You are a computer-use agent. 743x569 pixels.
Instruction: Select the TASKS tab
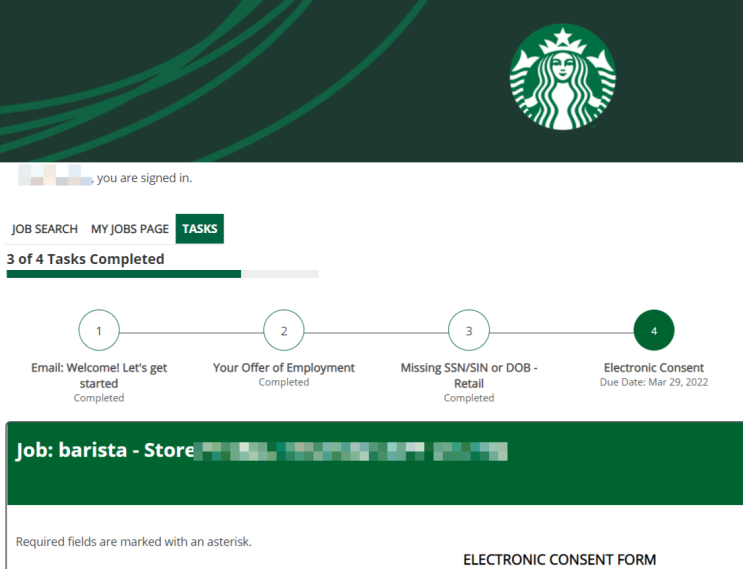pyautogui.click(x=199, y=229)
